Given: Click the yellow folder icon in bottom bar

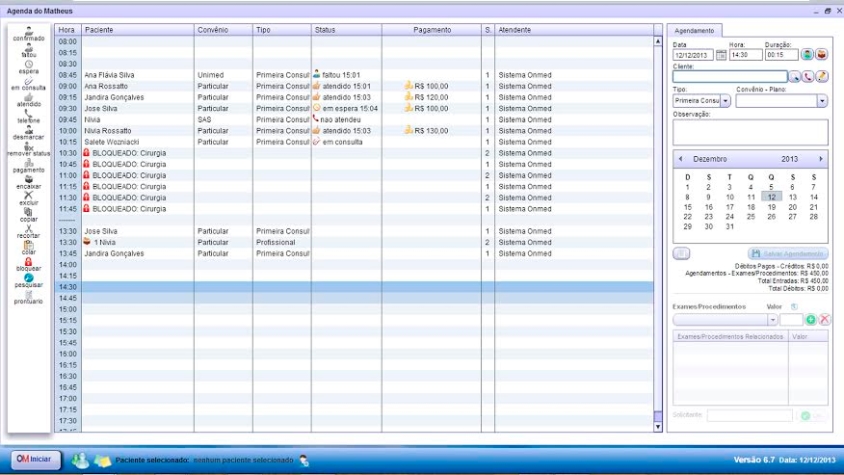Looking at the screenshot, I should click(x=102, y=461).
